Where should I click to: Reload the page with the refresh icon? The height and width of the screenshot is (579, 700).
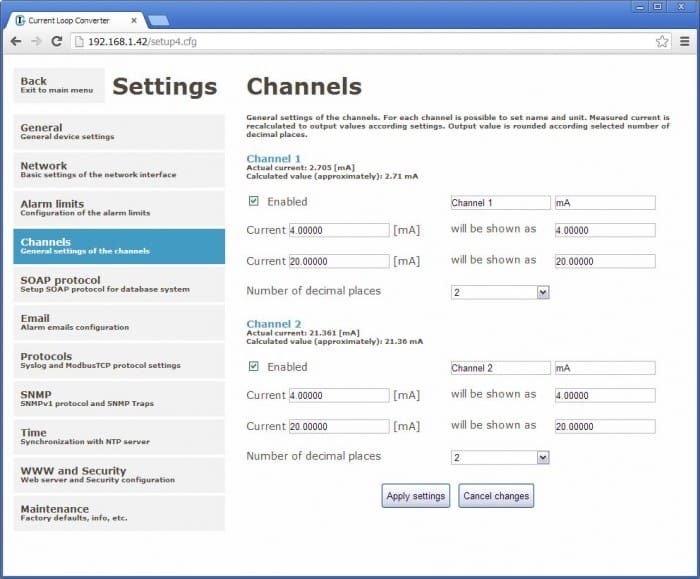coord(57,41)
